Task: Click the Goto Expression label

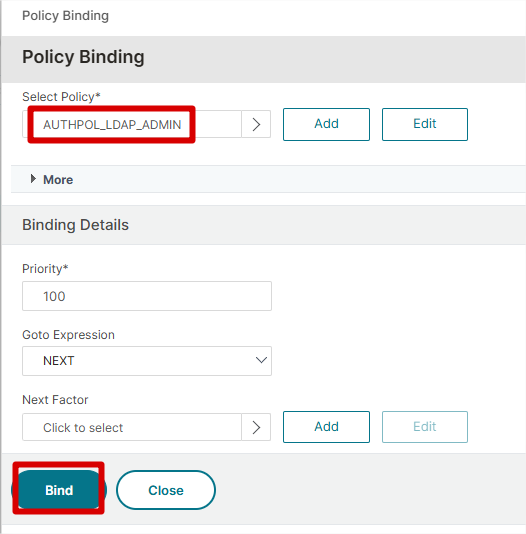Action: click(68, 335)
